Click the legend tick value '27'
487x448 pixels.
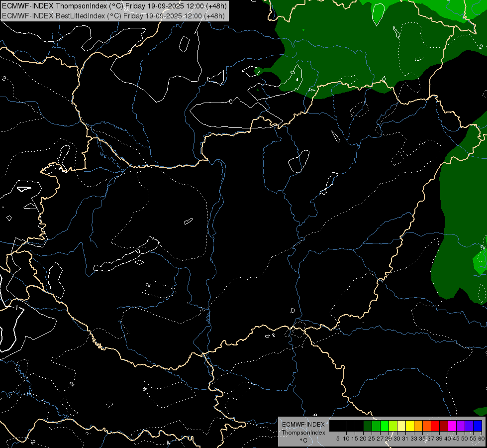point(380,439)
